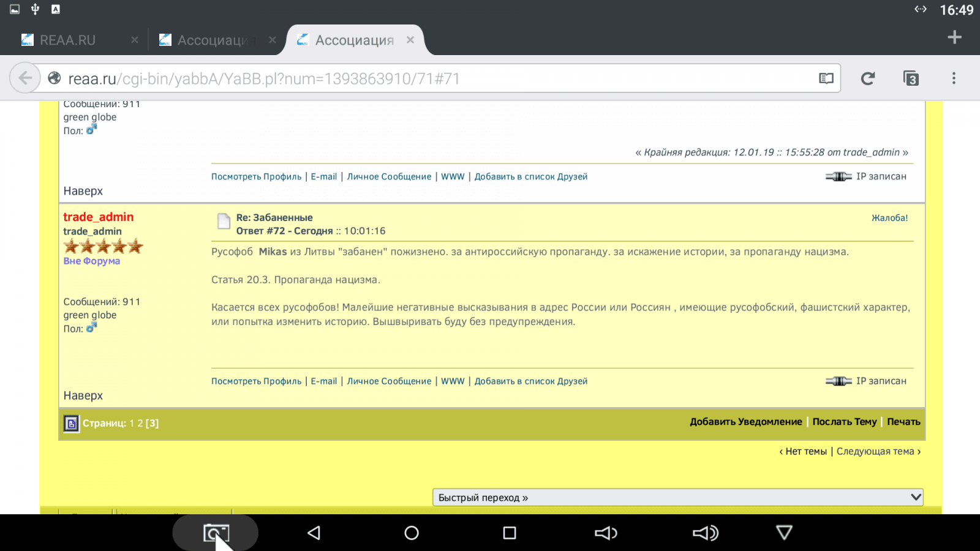Click Наверх below the upper post
Image resolution: width=980 pixels, height=551 pixels.
pos(83,191)
